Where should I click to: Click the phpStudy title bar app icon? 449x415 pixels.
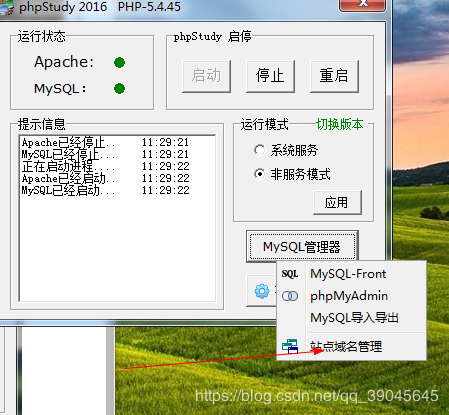[x=7, y=8]
